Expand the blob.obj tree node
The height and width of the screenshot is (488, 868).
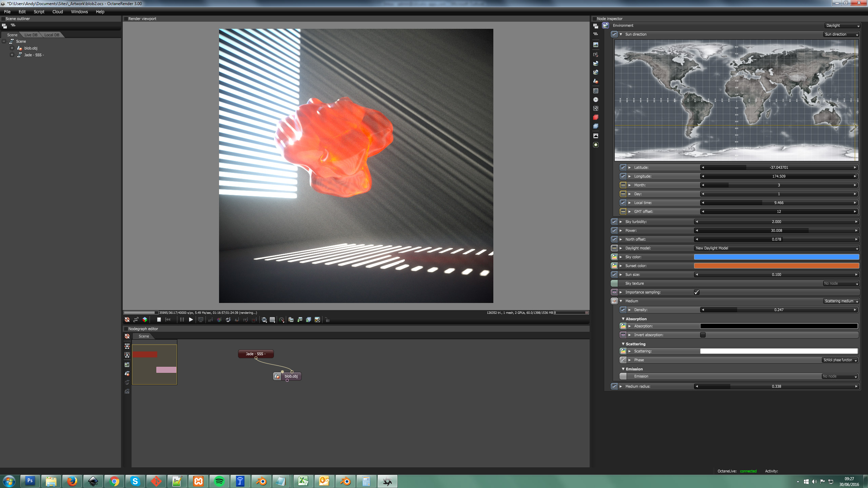(12, 48)
